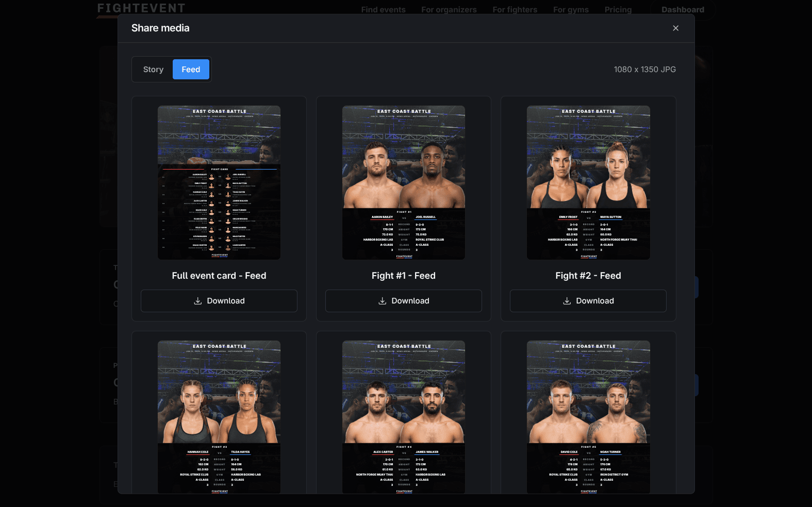Screen dimensions: 812x507
Task: Open the Full event card thumbnail
Action: [x=219, y=183]
